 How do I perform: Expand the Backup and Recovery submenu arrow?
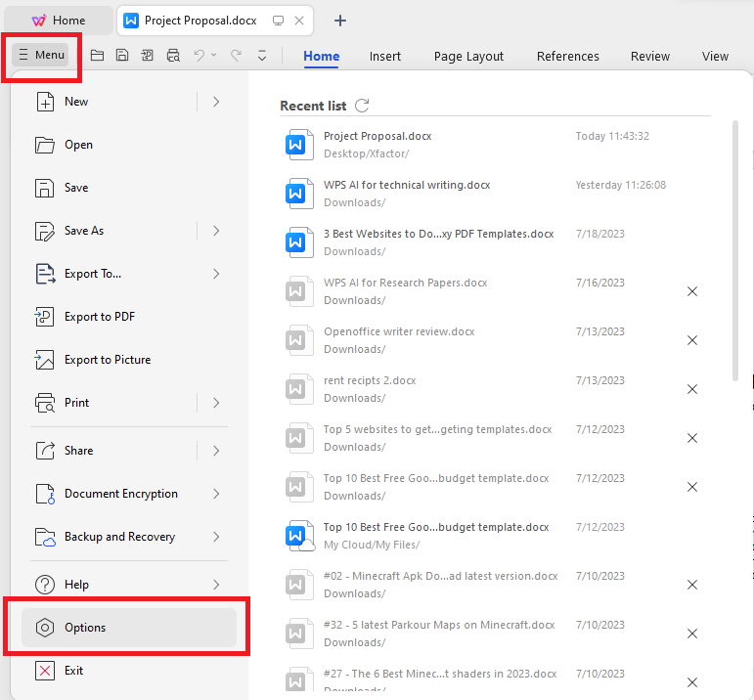click(216, 537)
